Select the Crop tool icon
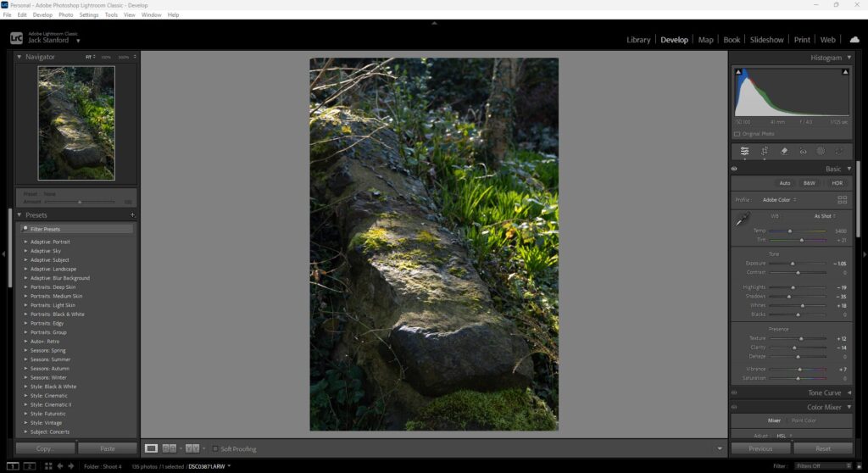Image resolution: width=868 pixels, height=473 pixels. pos(764,151)
